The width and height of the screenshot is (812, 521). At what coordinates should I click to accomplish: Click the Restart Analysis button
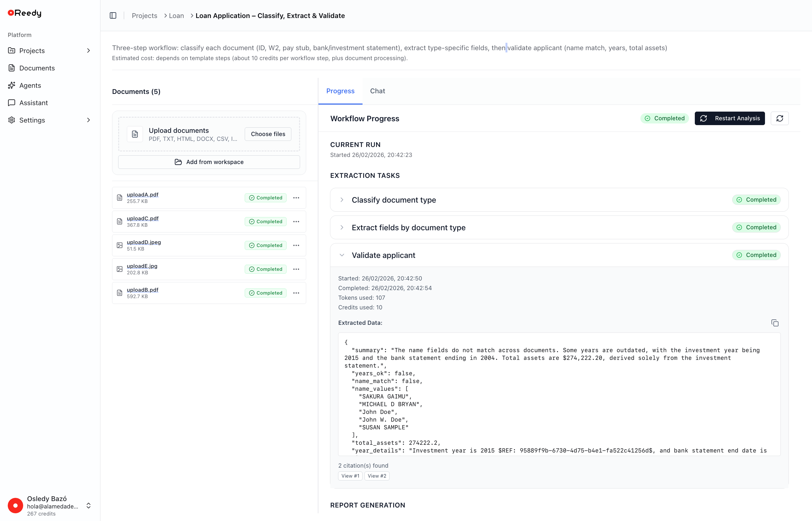[729, 118]
